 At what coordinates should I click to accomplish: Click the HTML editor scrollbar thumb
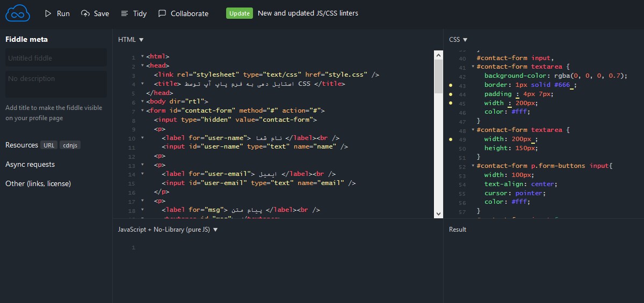438,76
